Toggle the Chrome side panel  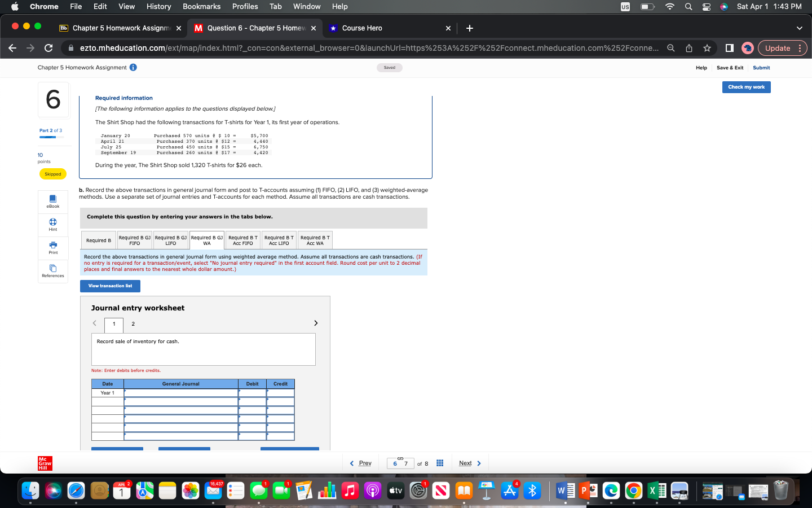pyautogui.click(x=729, y=48)
